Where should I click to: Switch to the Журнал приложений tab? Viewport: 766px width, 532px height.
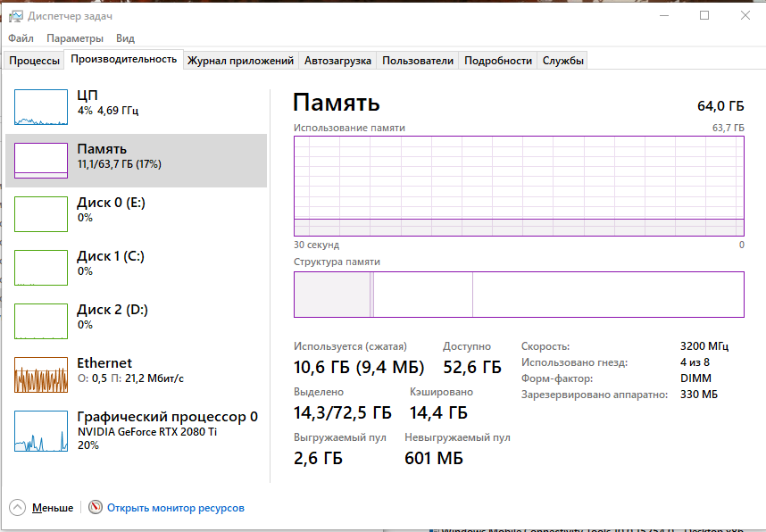tap(240, 61)
